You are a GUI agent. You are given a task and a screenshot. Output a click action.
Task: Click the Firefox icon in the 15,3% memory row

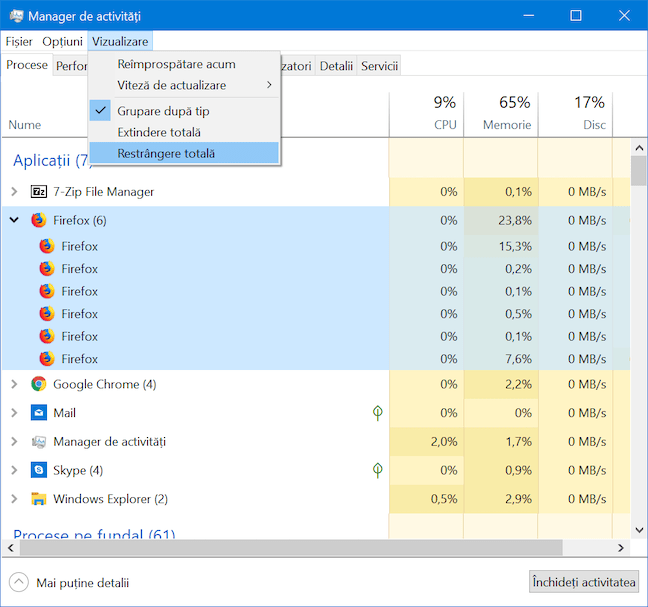click(x=47, y=246)
